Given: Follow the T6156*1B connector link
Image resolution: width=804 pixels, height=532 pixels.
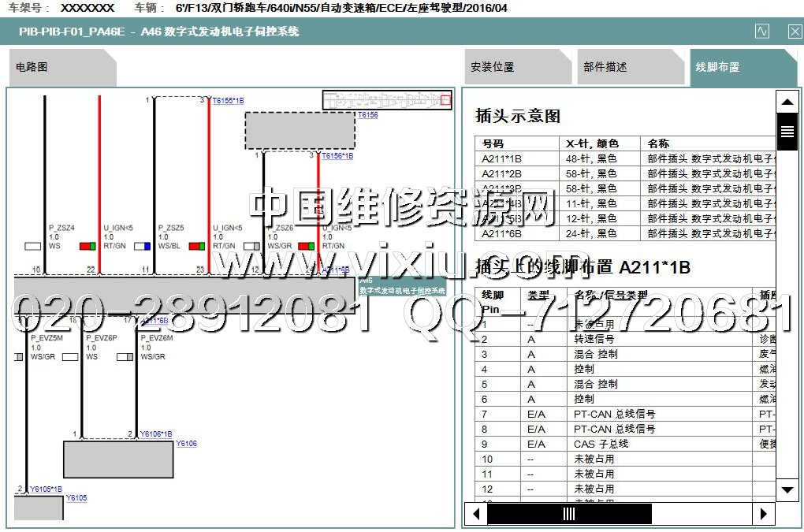Looking at the screenshot, I should point(337,156).
